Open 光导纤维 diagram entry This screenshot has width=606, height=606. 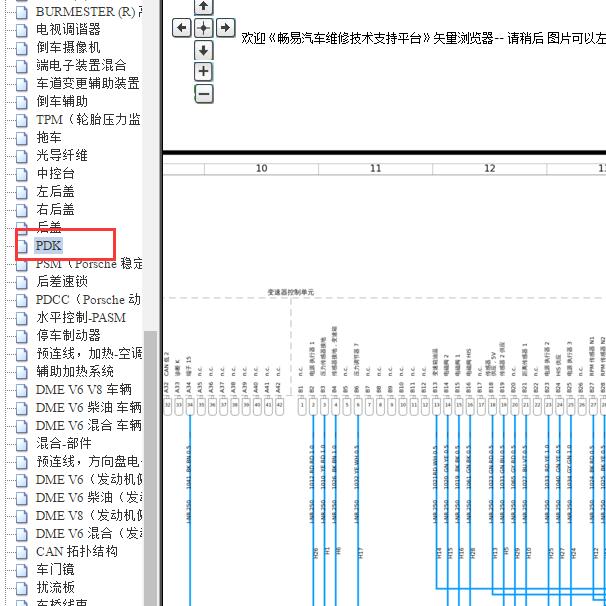click(62, 155)
